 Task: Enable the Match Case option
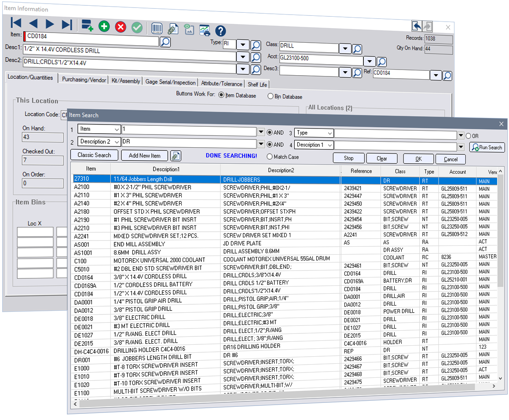coord(270,157)
